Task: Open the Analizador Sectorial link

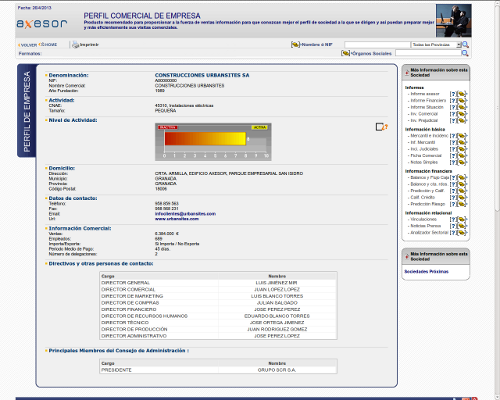Action: [429, 233]
